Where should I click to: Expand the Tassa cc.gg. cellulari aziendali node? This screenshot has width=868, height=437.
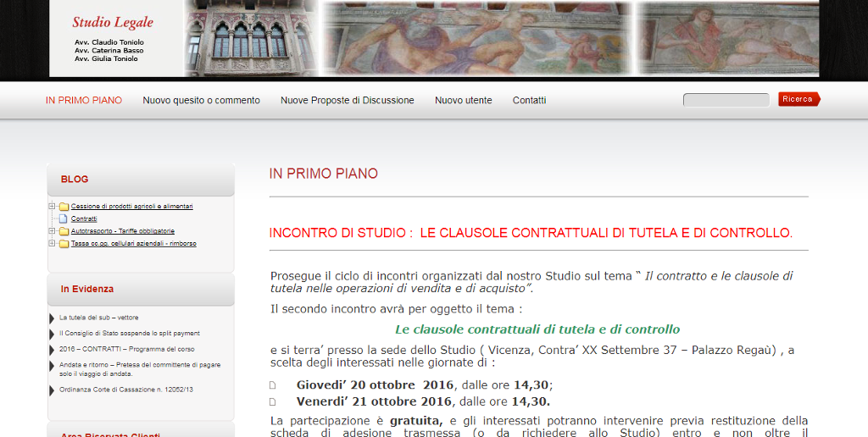pos(52,243)
